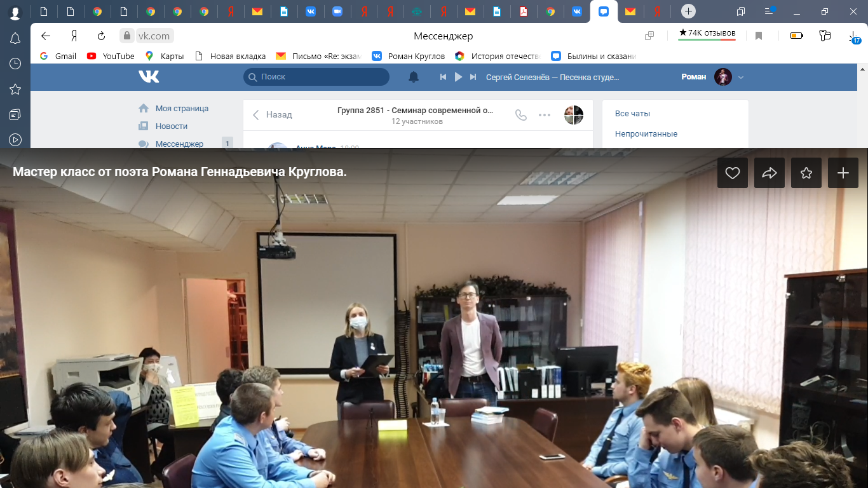Open the Роман Круглов bookmark
The width and height of the screenshot is (868, 488).
[409, 56]
